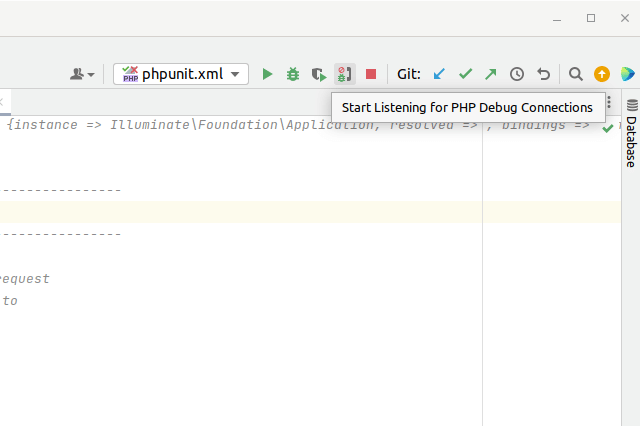Maximize the IDE window
The width and height of the screenshot is (640, 426).
[x=591, y=18]
